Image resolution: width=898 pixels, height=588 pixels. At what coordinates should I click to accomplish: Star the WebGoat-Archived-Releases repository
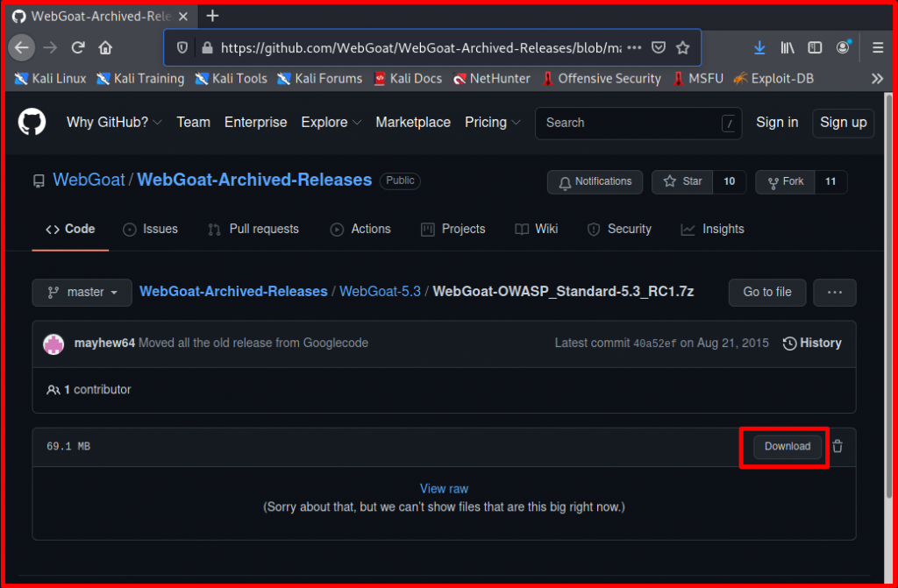(x=682, y=181)
